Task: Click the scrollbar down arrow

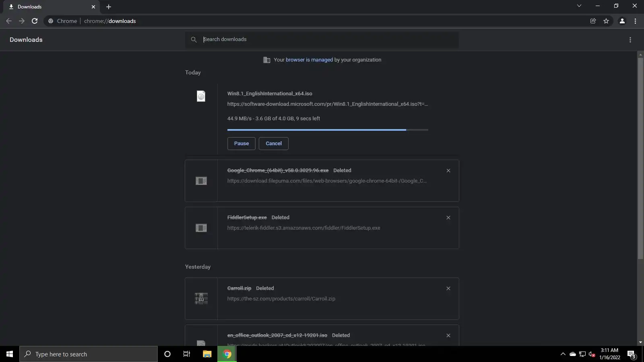Action: pyautogui.click(x=640, y=343)
